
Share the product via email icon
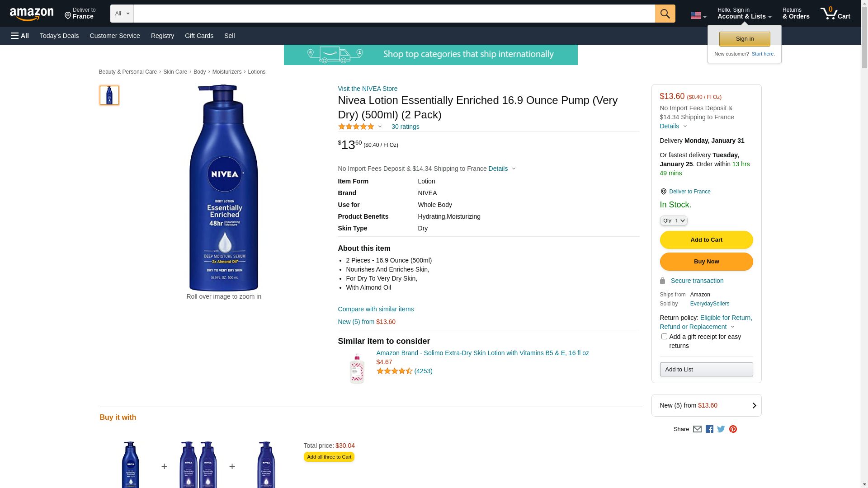pos(697,429)
